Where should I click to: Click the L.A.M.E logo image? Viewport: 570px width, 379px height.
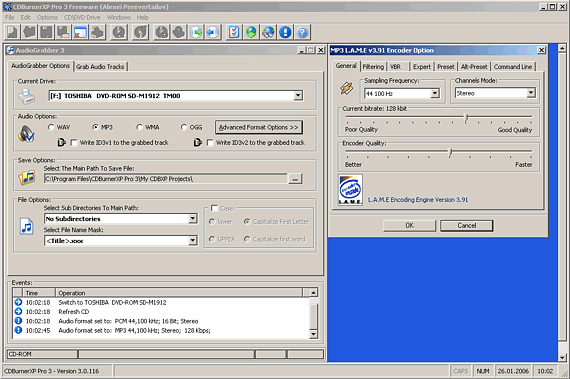coord(350,190)
